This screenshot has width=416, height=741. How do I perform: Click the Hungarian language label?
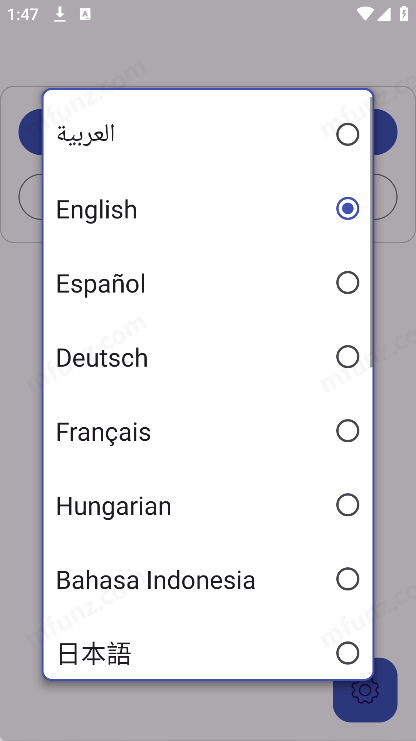click(113, 507)
